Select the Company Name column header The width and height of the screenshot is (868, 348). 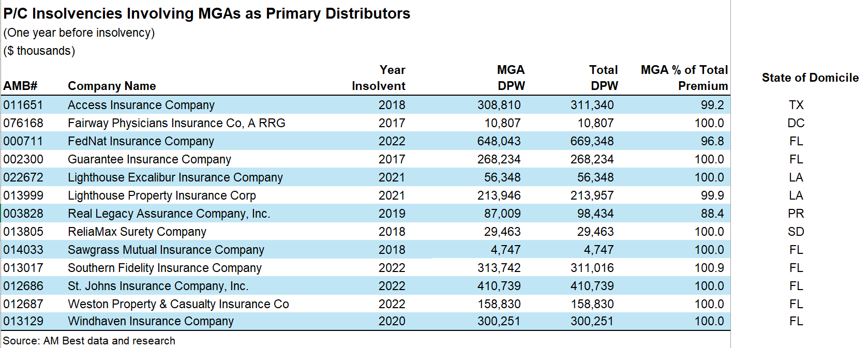[x=112, y=86]
